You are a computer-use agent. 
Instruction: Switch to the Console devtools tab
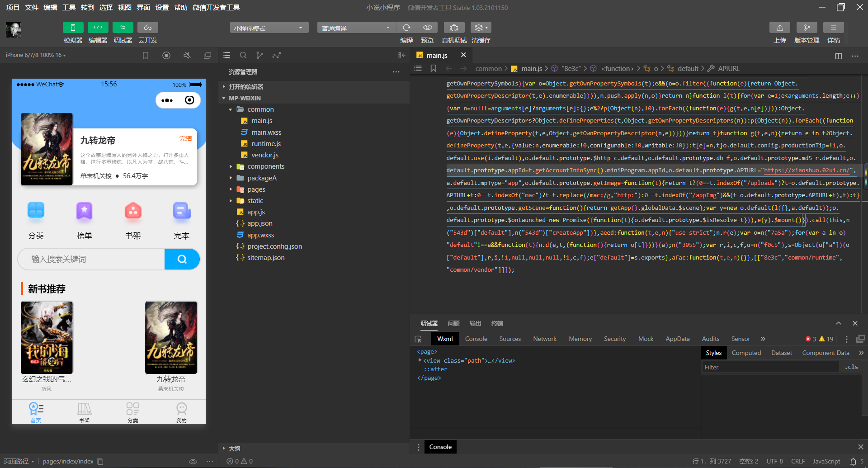[476, 339]
